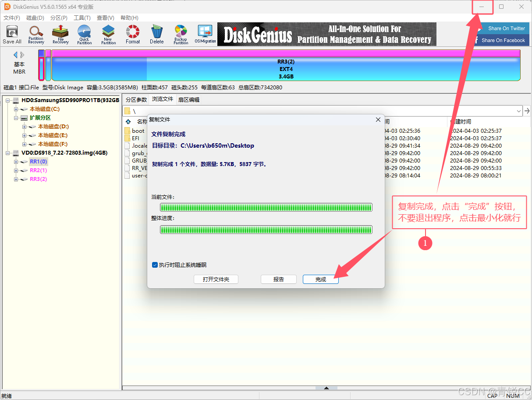Click the bottom panel collapse arrow handle
The image size is (532, 400).
click(326, 388)
